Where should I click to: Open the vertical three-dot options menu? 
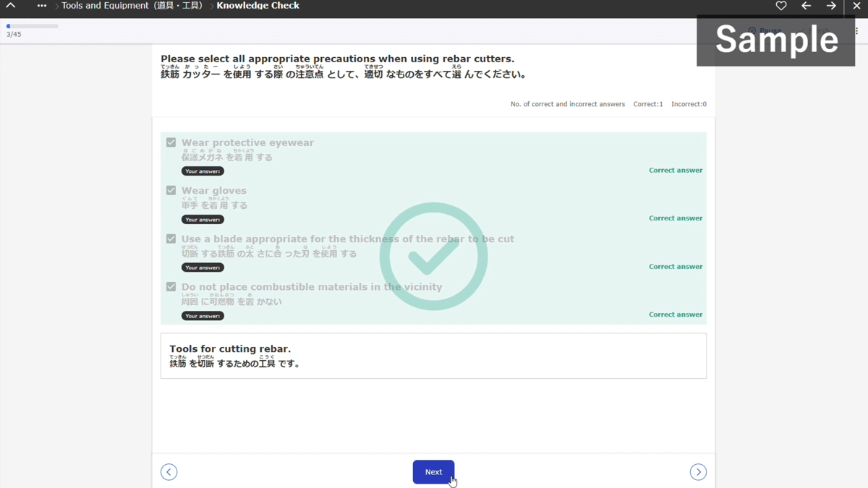857,31
